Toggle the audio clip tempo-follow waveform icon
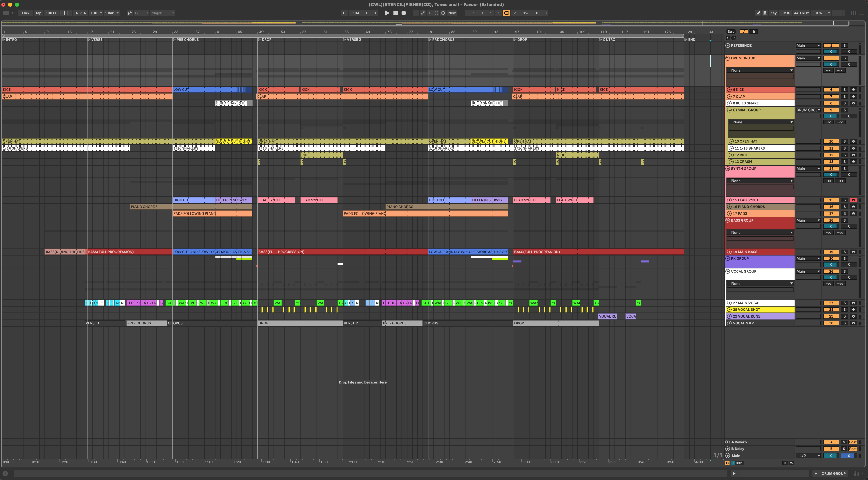868x480 pixels. 727,463
